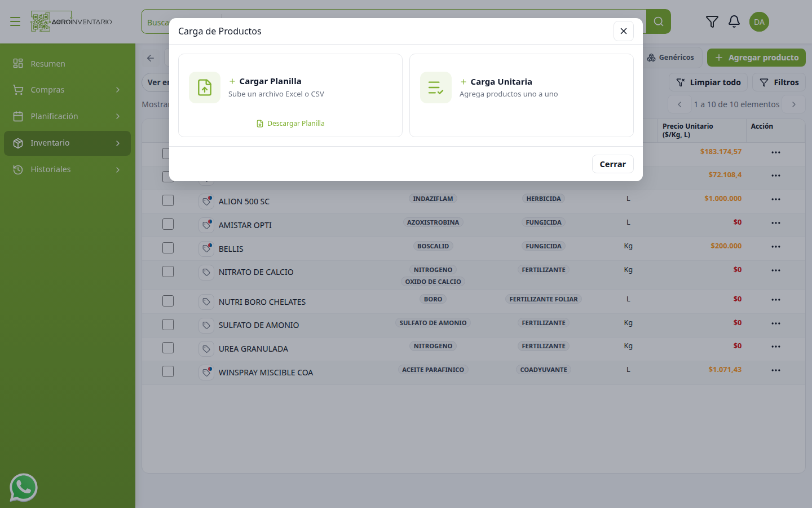
Task: Open the Filtros button
Action: coord(779,82)
